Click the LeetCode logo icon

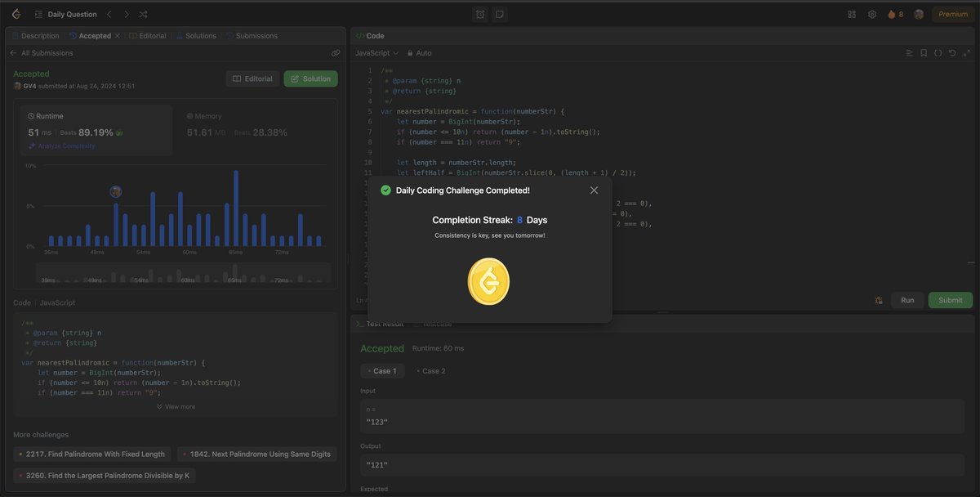tap(16, 14)
